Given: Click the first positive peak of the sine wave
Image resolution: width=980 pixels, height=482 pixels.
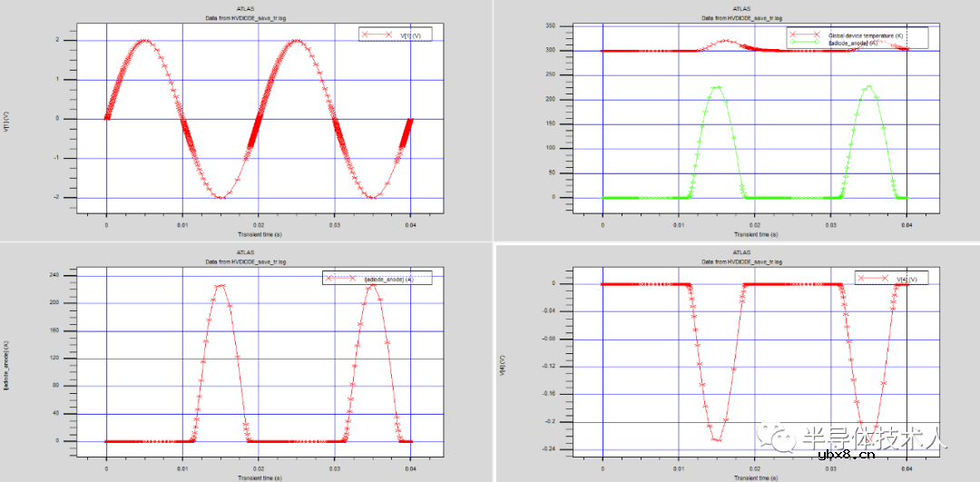Looking at the screenshot, I should click(x=144, y=40).
